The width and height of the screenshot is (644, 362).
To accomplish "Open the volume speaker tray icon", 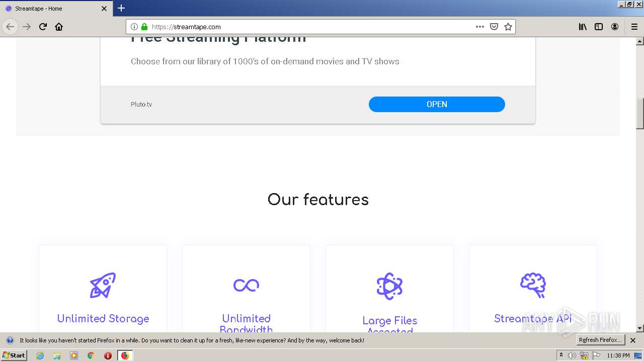I will pos(572,355).
